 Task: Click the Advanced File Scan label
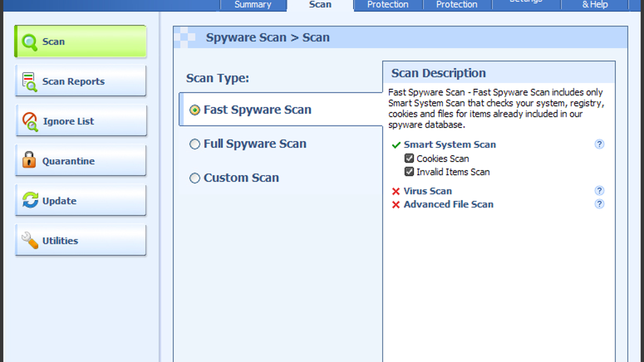click(448, 204)
